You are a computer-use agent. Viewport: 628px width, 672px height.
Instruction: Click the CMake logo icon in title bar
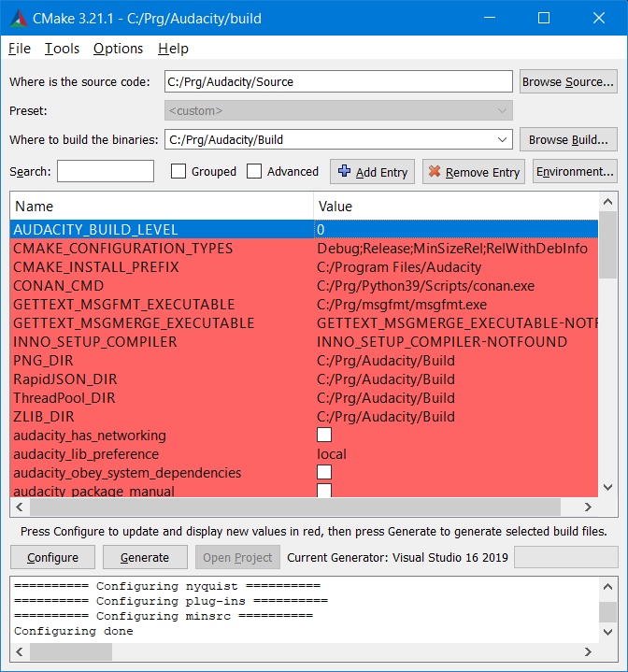[x=19, y=18]
